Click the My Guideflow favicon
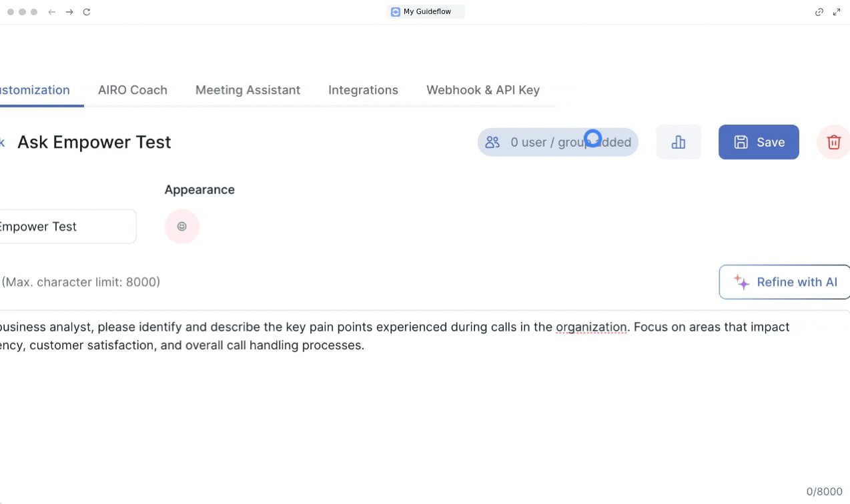Image resolution: width=850 pixels, height=504 pixels. (396, 12)
